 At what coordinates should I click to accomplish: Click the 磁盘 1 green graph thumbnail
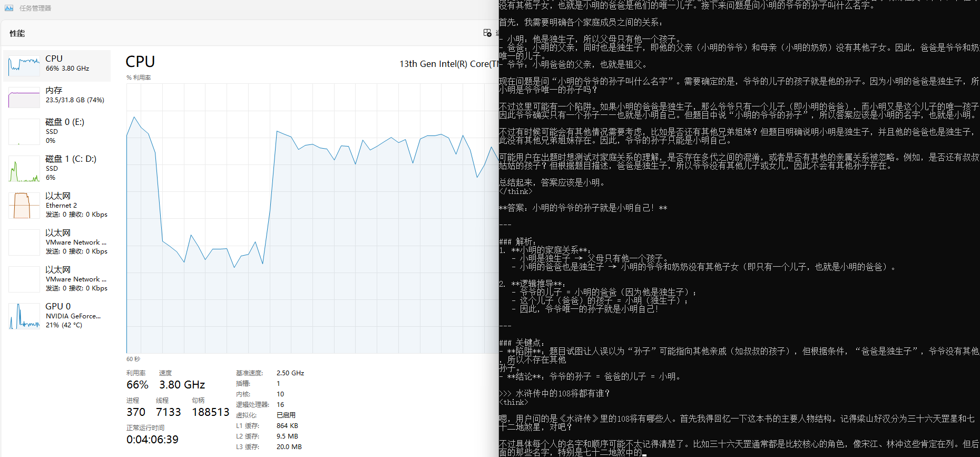(x=24, y=169)
